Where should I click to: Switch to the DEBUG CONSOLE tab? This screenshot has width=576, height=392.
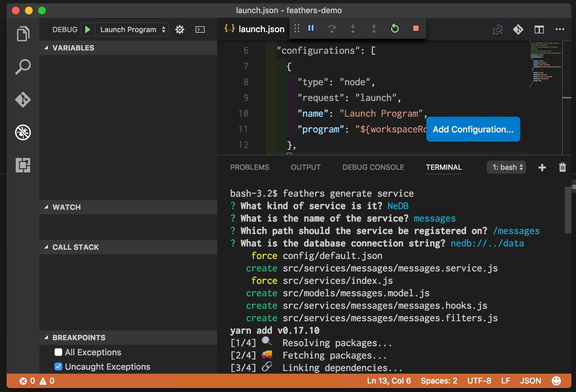pos(373,167)
